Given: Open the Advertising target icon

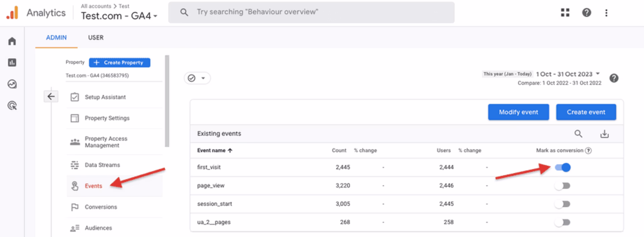Looking at the screenshot, I should [12, 106].
